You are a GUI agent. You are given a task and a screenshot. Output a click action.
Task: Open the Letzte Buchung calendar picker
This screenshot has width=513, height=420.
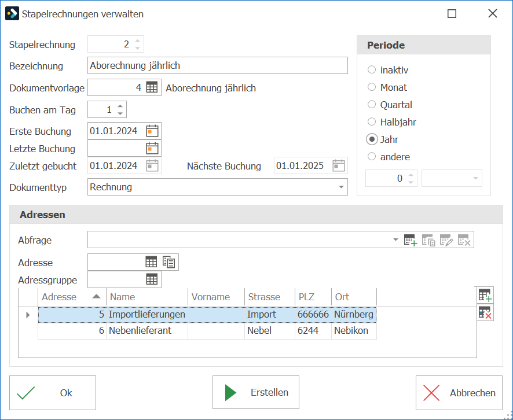point(152,149)
